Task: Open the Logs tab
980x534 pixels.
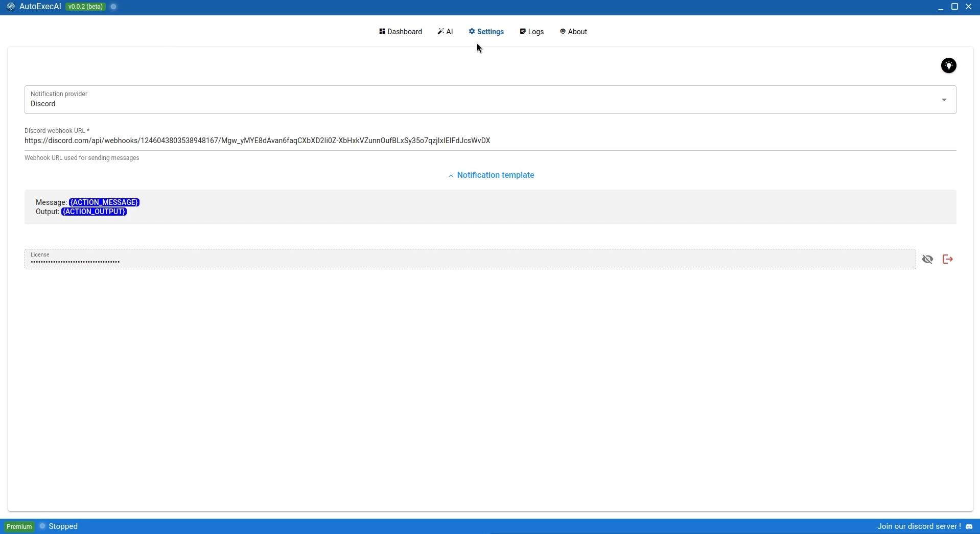Action: 532,32
